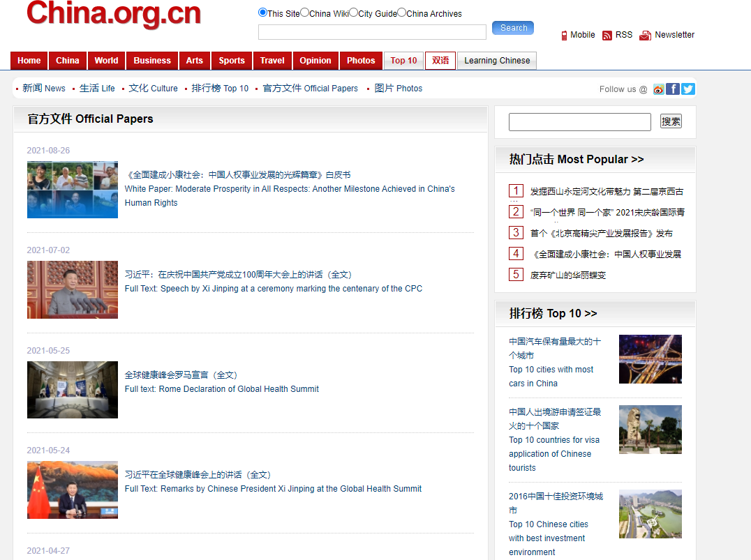Go to 文化 Culture sub-navigation link
This screenshot has height=560, width=751.
click(x=154, y=89)
